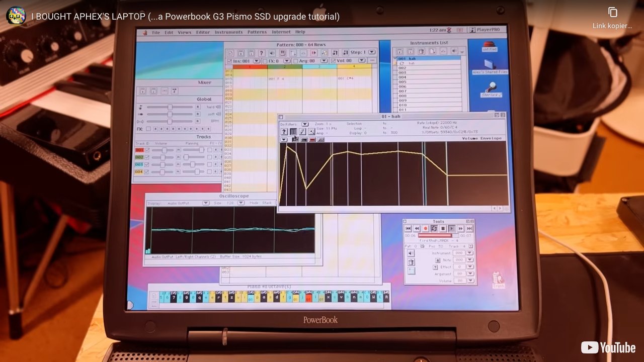Toggle track 004 checkbox in Mixer
The height and width of the screenshot is (362, 644).
(146, 172)
